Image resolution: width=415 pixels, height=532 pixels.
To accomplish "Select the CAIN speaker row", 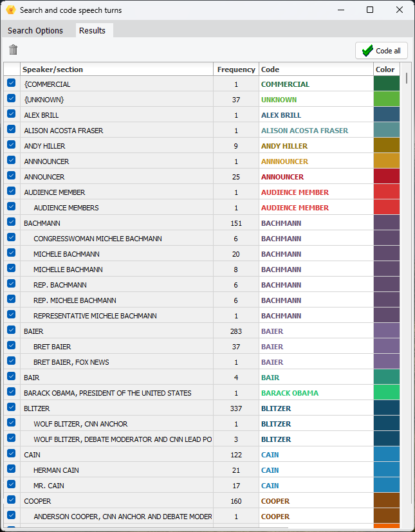I will tap(201, 455).
